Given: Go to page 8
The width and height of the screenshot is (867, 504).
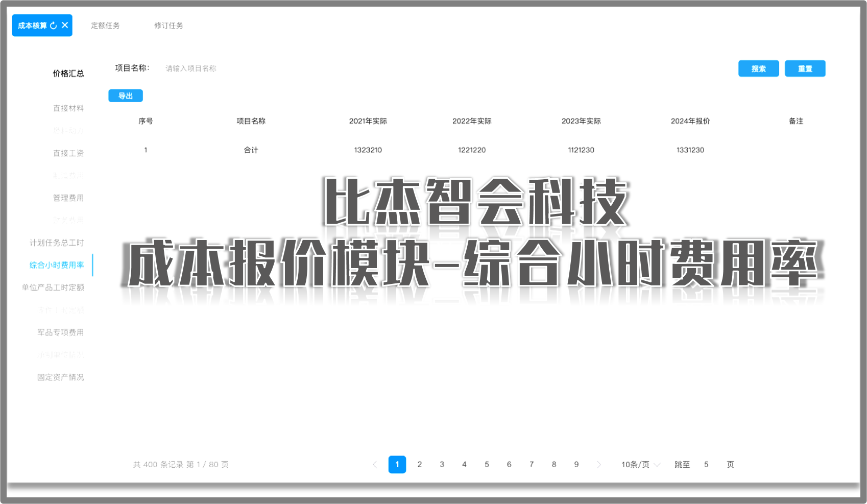Looking at the screenshot, I should click(x=554, y=465).
